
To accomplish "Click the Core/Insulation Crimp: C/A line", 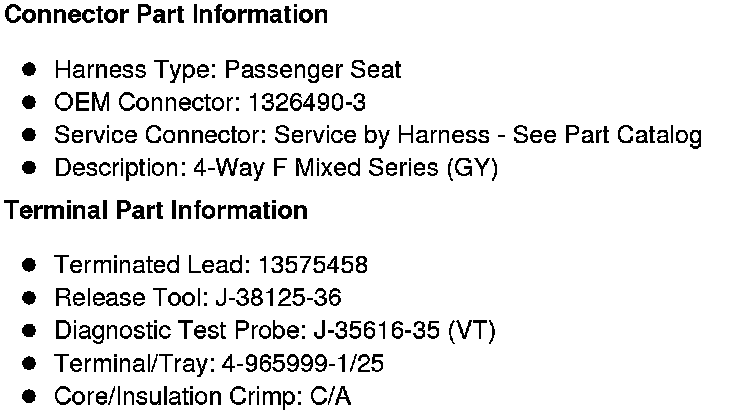I will 203,396.
